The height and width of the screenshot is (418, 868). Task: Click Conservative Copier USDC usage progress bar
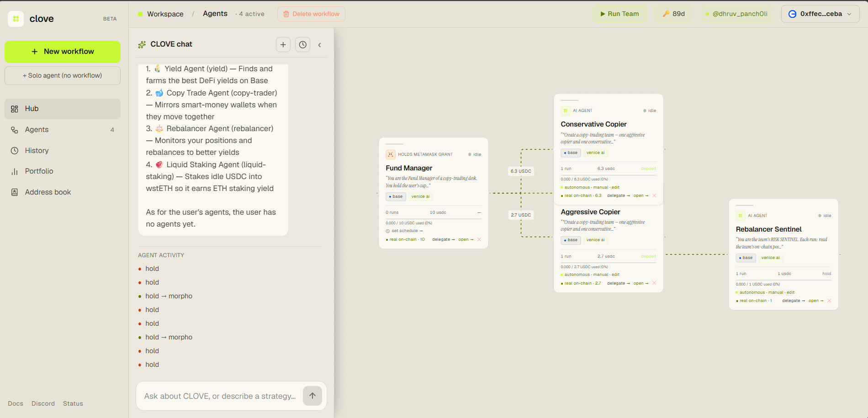pos(609,175)
